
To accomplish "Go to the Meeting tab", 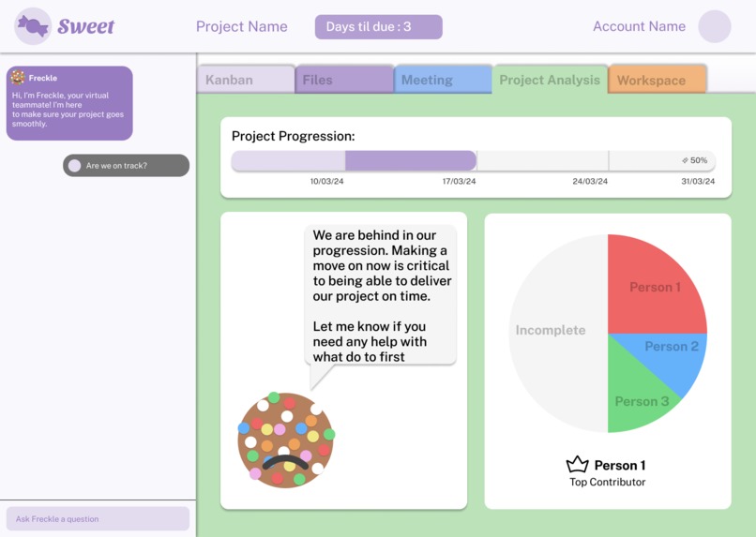I will click(443, 80).
